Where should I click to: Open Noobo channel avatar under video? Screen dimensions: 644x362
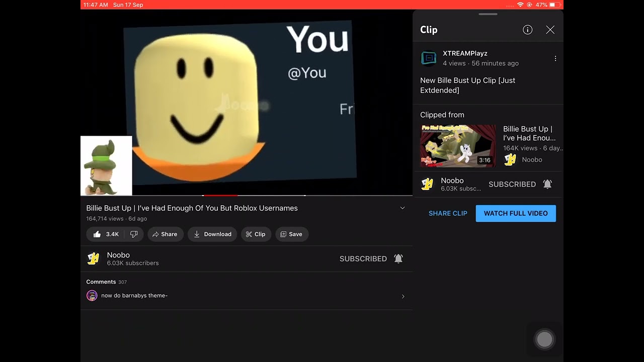click(93, 258)
